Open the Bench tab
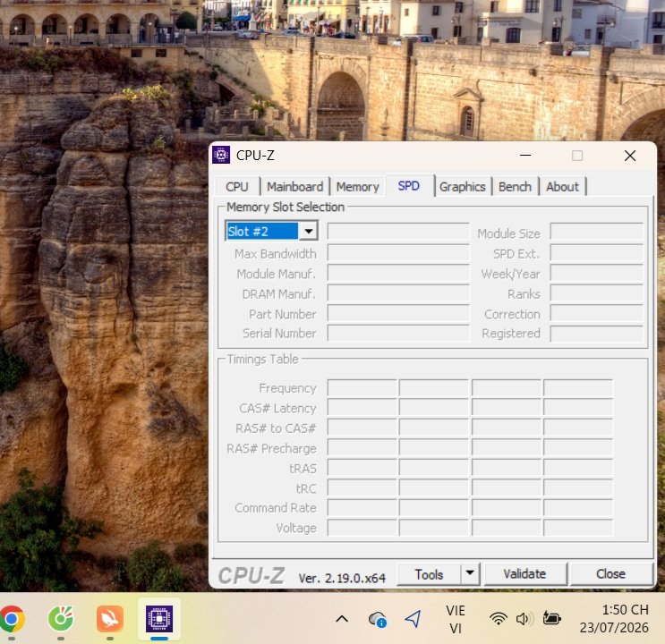Image resolution: width=665 pixels, height=644 pixels. pyautogui.click(x=515, y=187)
